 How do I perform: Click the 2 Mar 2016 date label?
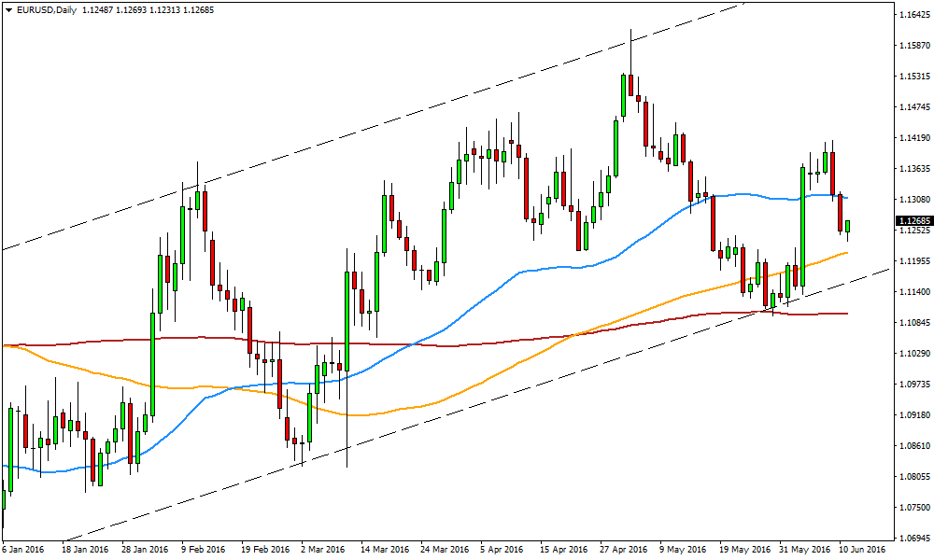click(x=323, y=550)
